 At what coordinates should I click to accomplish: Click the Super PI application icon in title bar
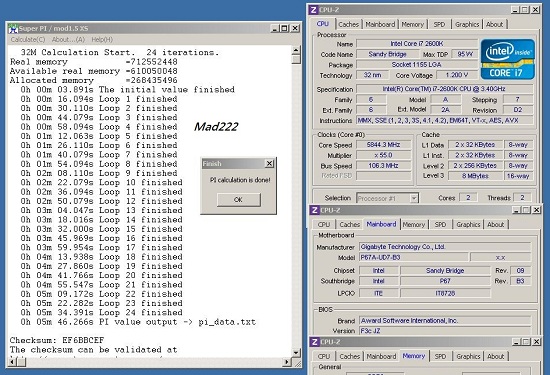[x=13, y=28]
